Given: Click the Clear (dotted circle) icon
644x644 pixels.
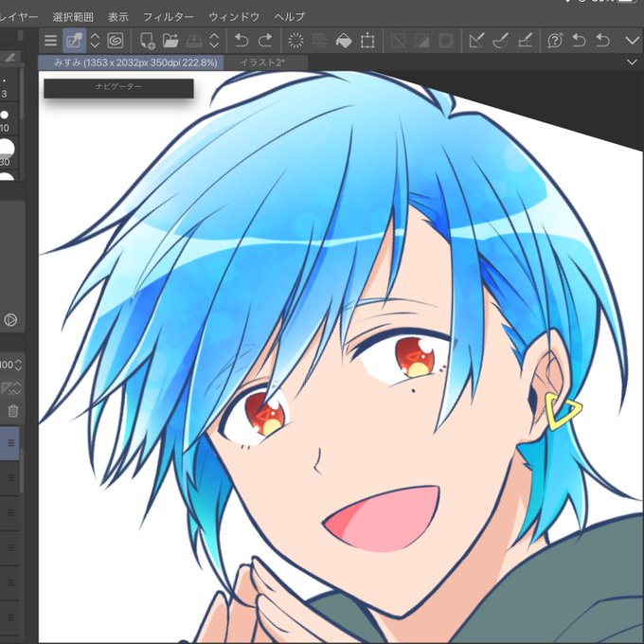Looking at the screenshot, I should (295, 40).
